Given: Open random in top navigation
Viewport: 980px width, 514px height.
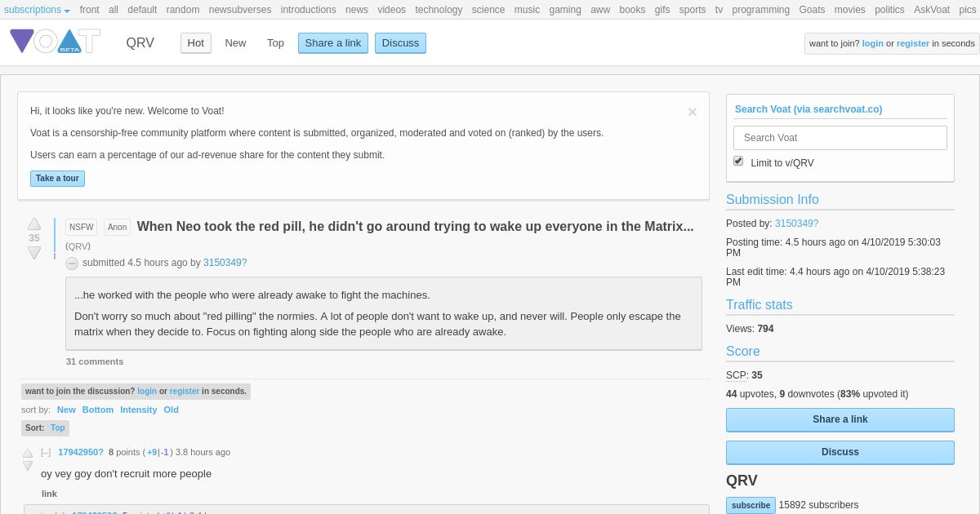Looking at the screenshot, I should [183, 10].
